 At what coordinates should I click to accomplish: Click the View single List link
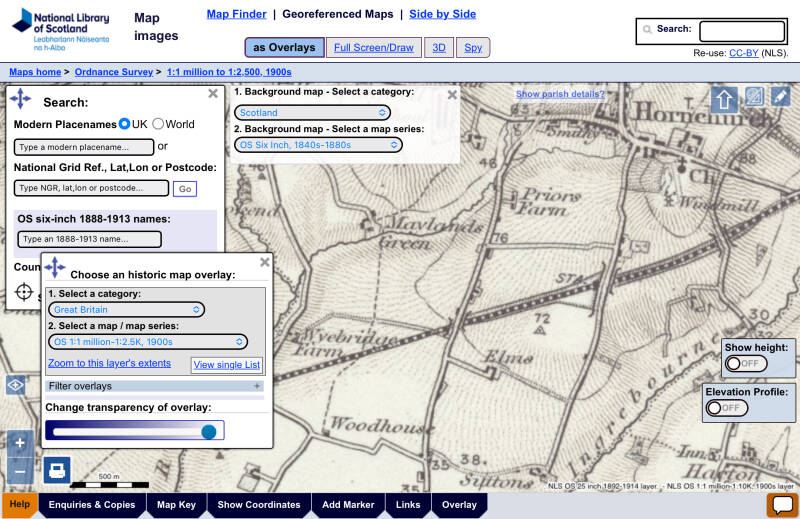[x=227, y=365]
